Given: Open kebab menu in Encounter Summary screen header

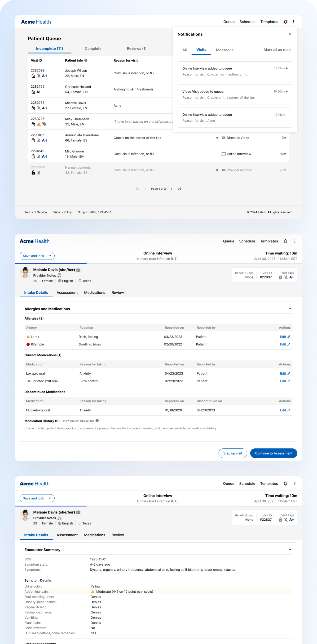Looking at the screenshot, I should 295,484.
